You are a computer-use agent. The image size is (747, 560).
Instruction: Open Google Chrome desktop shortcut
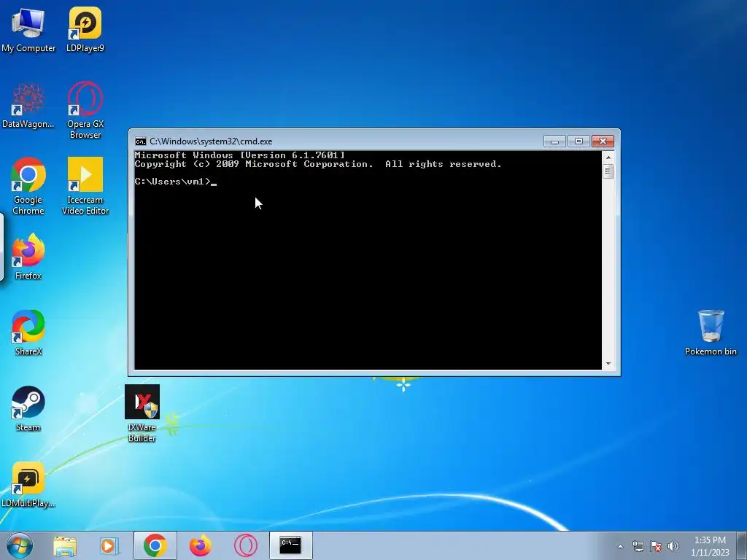pyautogui.click(x=28, y=186)
